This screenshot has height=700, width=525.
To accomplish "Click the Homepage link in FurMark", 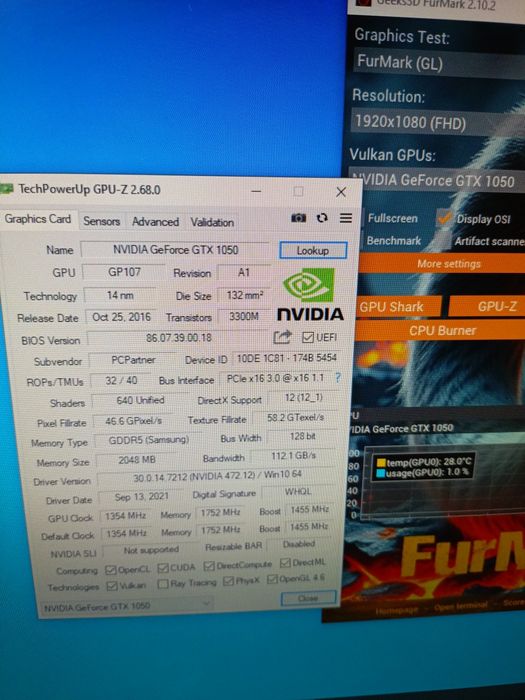I will tap(397, 610).
